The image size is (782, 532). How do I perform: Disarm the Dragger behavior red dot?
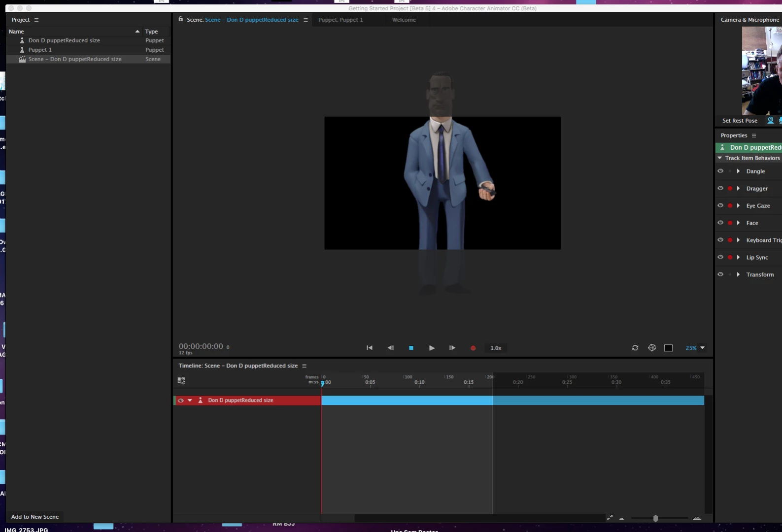730,188
